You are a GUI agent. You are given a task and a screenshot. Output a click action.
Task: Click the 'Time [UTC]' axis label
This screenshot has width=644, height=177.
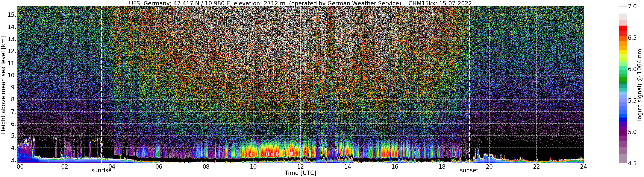click(300, 173)
